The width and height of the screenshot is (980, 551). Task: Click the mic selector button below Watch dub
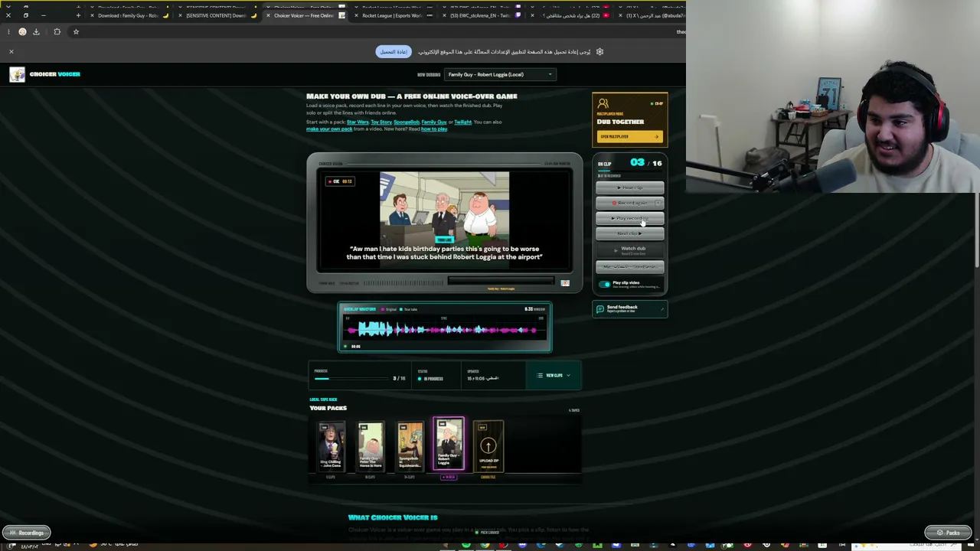coord(630,267)
